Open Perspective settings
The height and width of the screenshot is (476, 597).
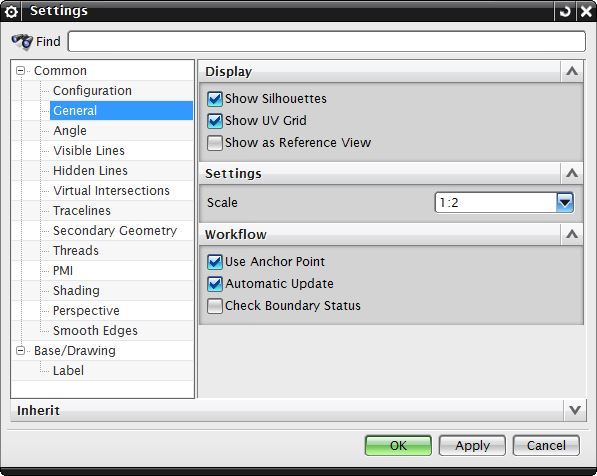point(86,310)
